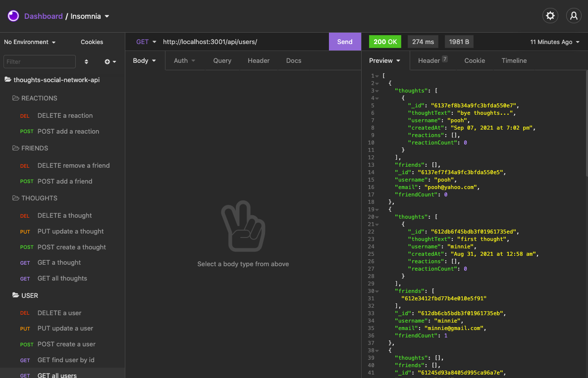588x378 pixels.
Task: Switch to the Timeline tab
Action: [x=514, y=61]
